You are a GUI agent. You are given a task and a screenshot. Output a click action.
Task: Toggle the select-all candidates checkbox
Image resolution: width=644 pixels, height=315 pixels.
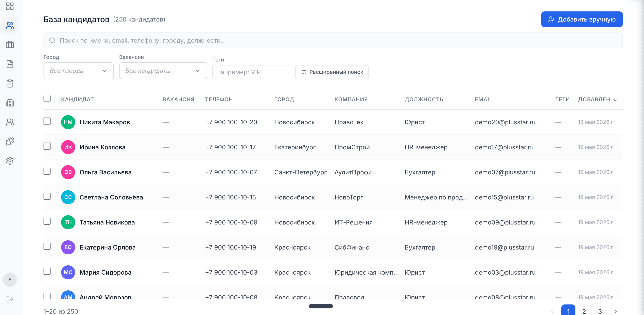tap(47, 98)
